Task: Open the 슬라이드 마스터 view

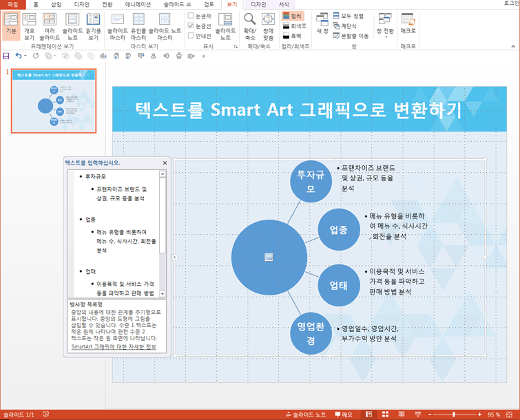Action: (117, 26)
